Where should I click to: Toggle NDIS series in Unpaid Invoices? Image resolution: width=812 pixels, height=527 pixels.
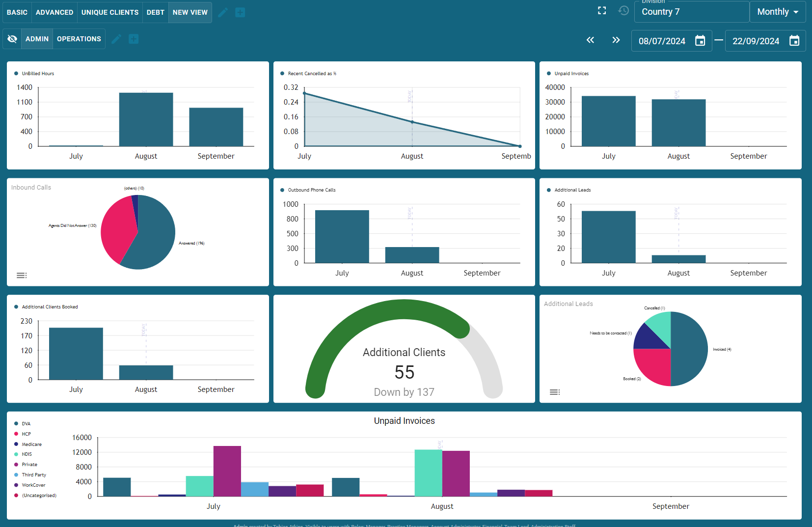pyautogui.click(x=23, y=454)
